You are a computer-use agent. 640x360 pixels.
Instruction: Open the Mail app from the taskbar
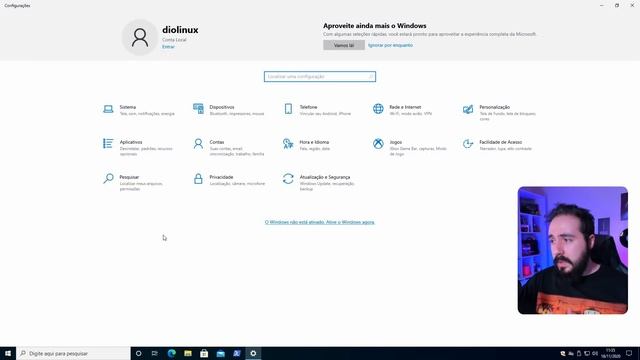click(220, 353)
